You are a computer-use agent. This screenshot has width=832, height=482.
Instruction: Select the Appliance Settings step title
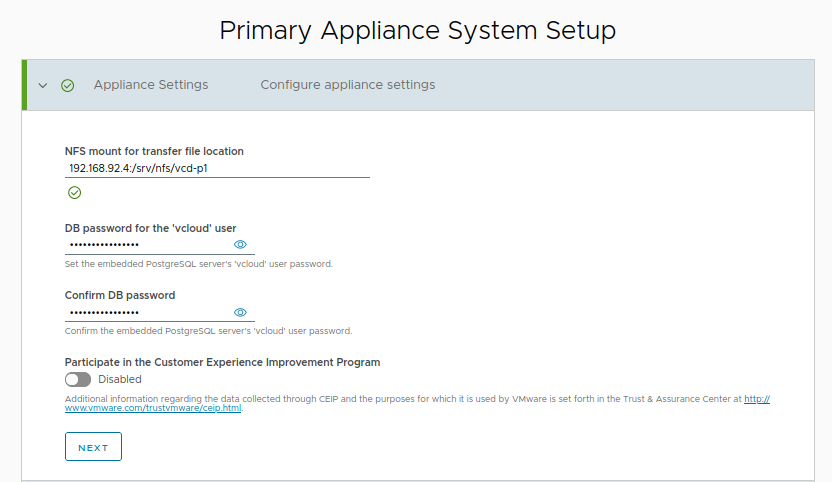151,85
